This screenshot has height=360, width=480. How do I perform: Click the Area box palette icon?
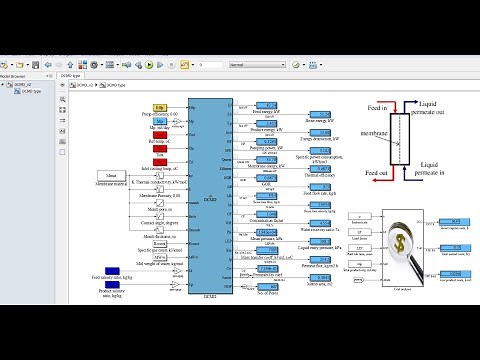pyautogui.click(x=62, y=152)
